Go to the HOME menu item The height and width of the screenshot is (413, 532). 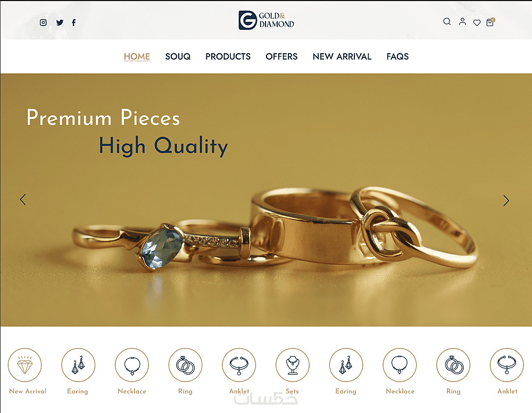click(x=137, y=56)
